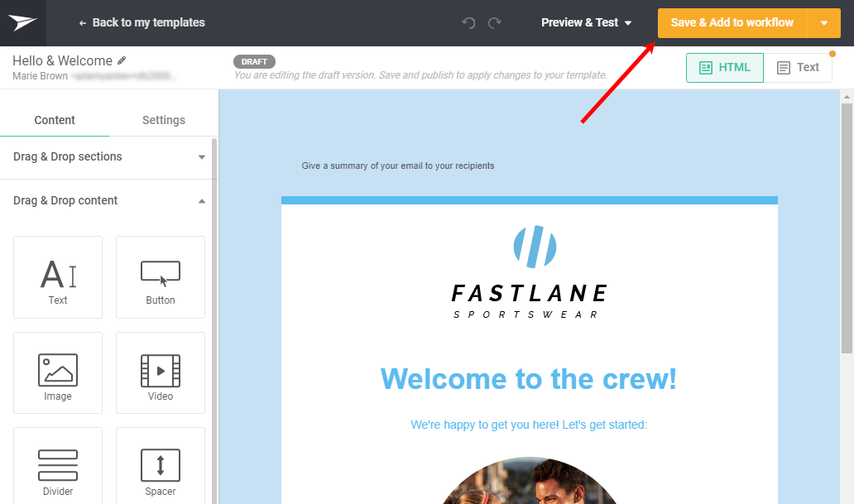
Task: Expand Drag & Drop sections
Action: tap(109, 157)
